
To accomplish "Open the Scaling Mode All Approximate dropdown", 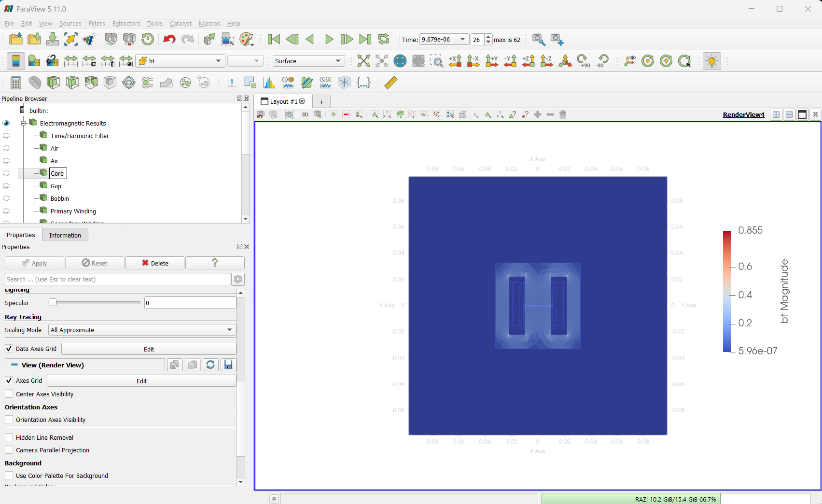I will (142, 330).
